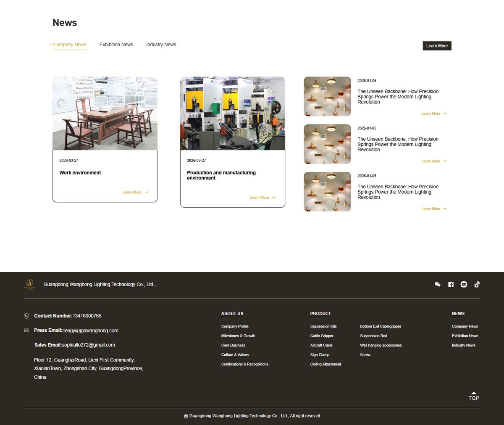Open Exhibition News in the footer list
504x425 pixels.
tap(465, 336)
